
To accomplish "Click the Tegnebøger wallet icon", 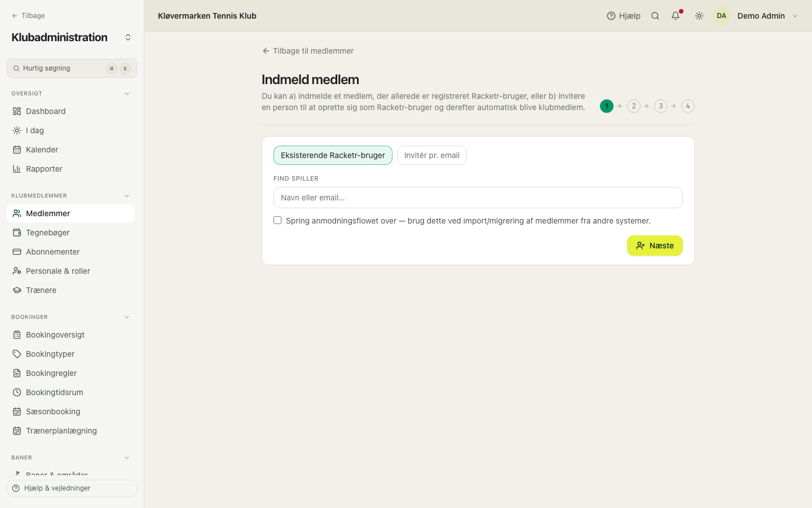I will [x=17, y=233].
